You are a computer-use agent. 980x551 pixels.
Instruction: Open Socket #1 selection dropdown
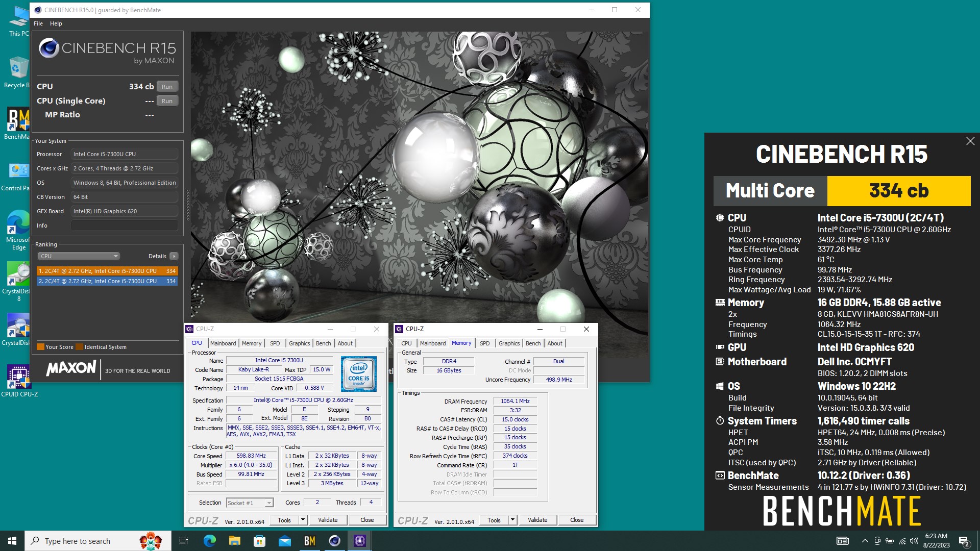[250, 503]
